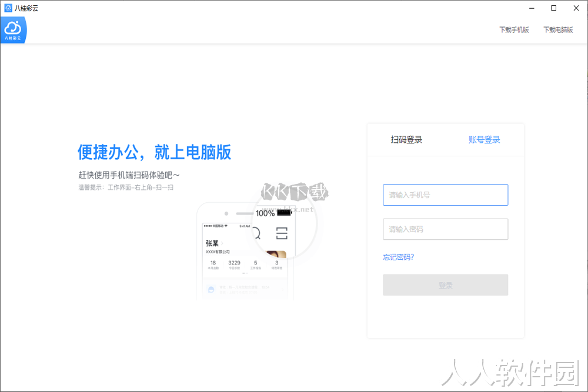Focus the 请输入密码 password field

pyautogui.click(x=446, y=229)
